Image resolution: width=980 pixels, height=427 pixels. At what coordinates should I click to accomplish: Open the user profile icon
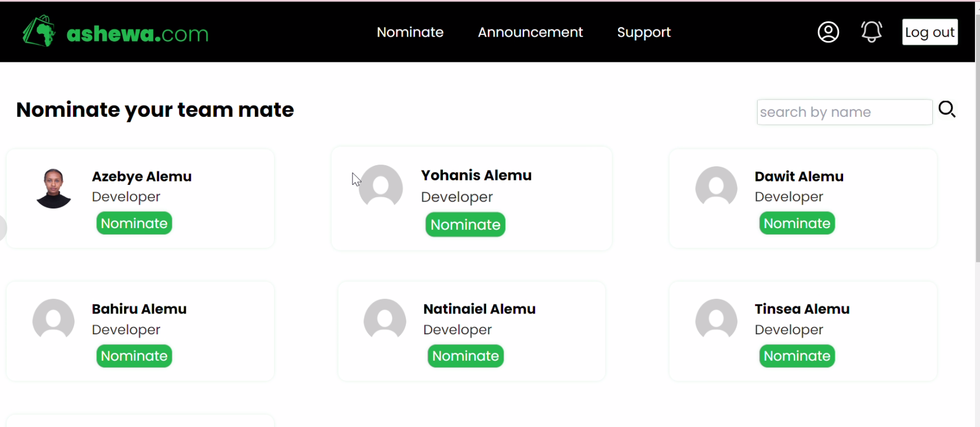click(x=828, y=32)
